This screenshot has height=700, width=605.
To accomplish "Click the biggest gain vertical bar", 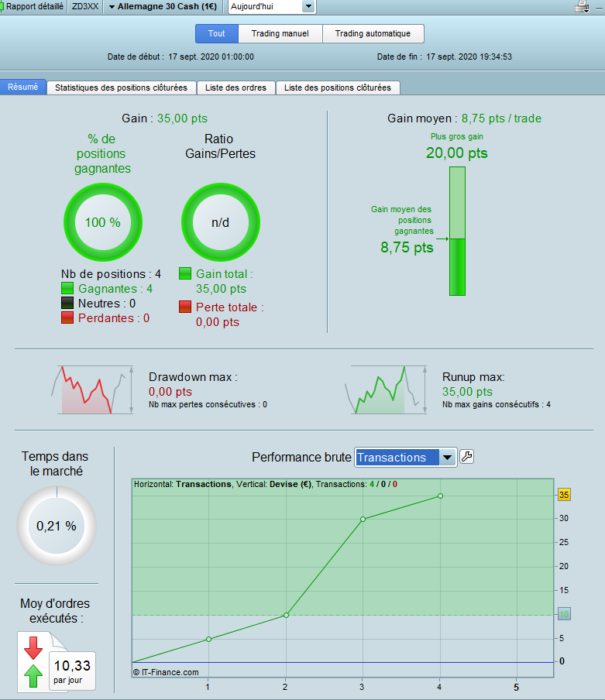I will pyautogui.click(x=457, y=231).
